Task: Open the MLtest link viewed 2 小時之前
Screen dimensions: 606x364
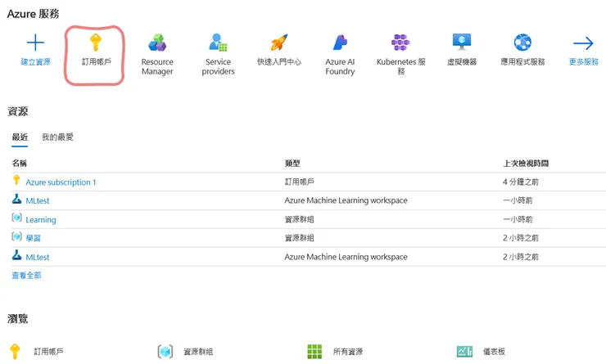Action: (x=38, y=257)
